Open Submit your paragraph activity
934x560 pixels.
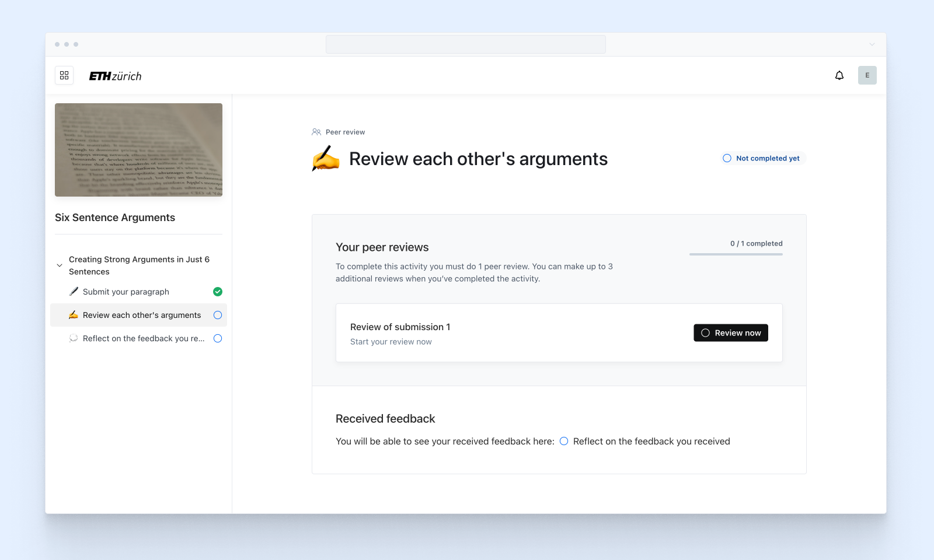(x=138, y=292)
